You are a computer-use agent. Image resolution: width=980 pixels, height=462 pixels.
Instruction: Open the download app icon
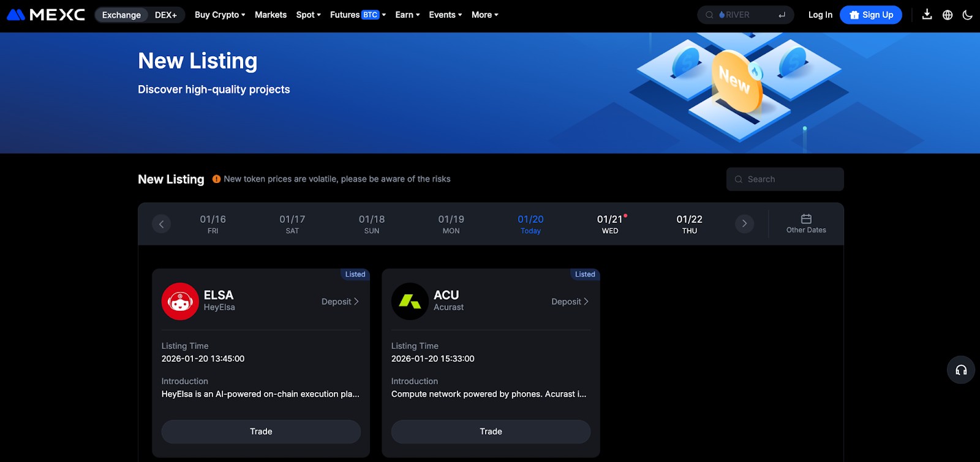pyautogui.click(x=927, y=15)
